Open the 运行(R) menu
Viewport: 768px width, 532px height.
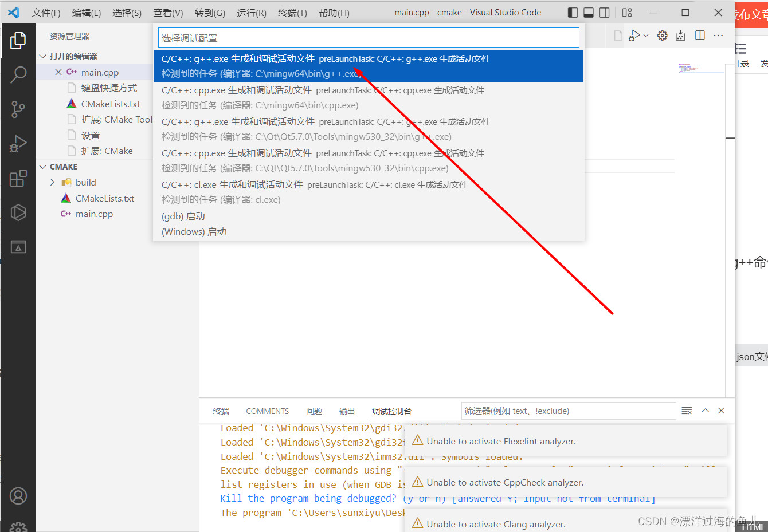point(252,13)
